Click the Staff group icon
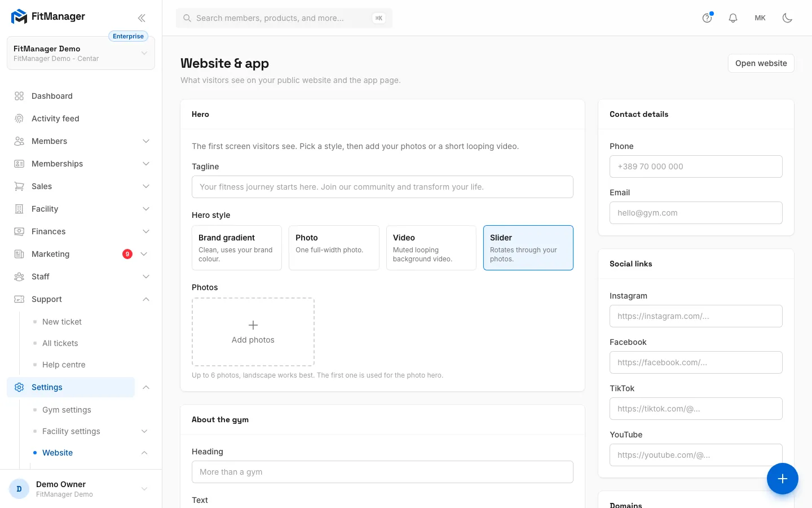812x508 pixels. tap(19, 277)
